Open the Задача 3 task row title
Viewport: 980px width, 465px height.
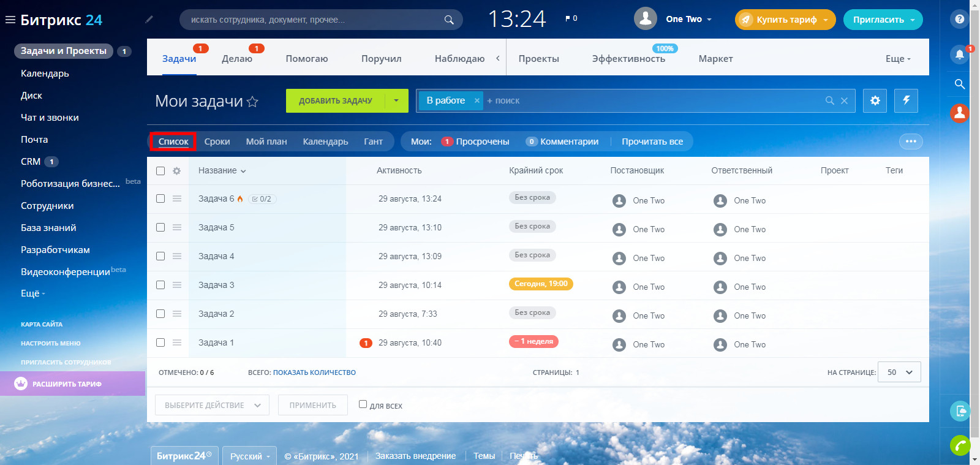[216, 285]
